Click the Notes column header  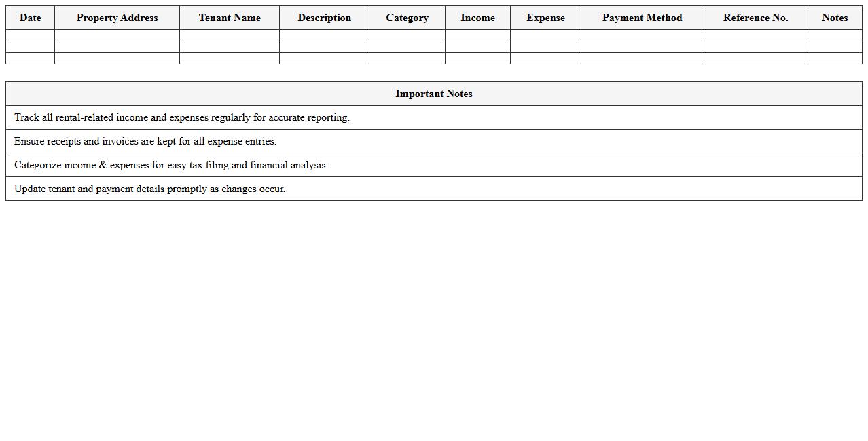(835, 18)
